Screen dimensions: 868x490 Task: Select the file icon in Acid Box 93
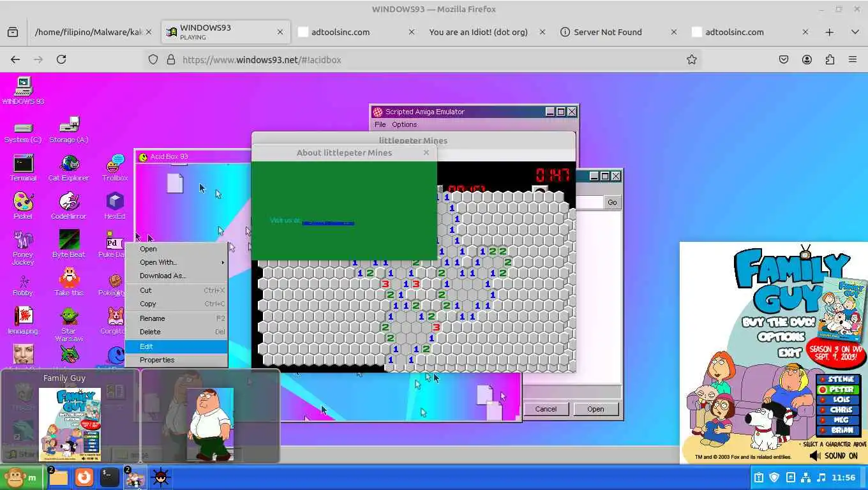pyautogui.click(x=175, y=183)
